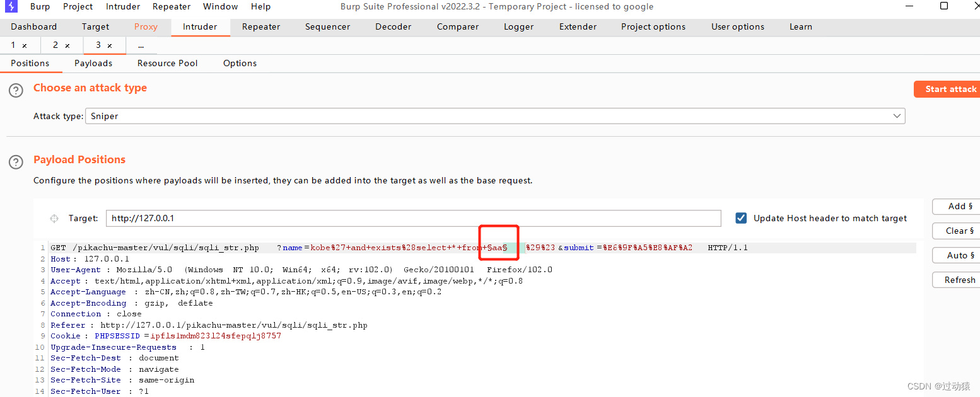This screenshot has width=980, height=397.
Task: Open the Project menu
Action: point(78,6)
